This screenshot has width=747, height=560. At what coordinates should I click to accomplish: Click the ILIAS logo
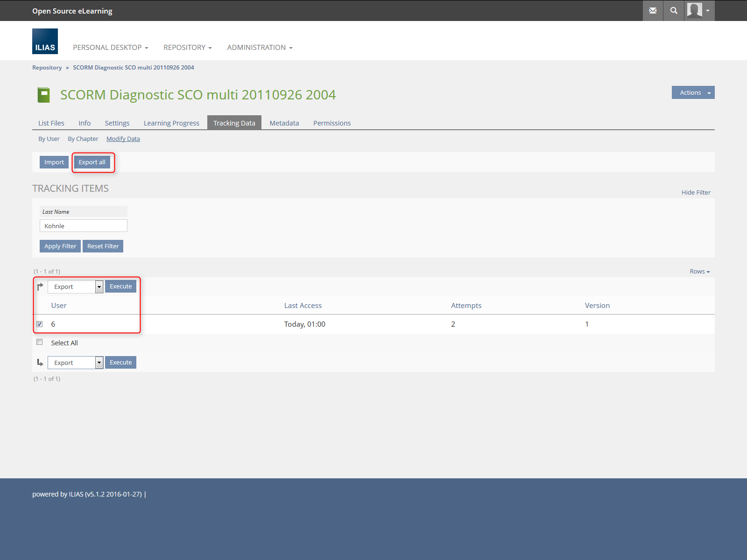45,41
